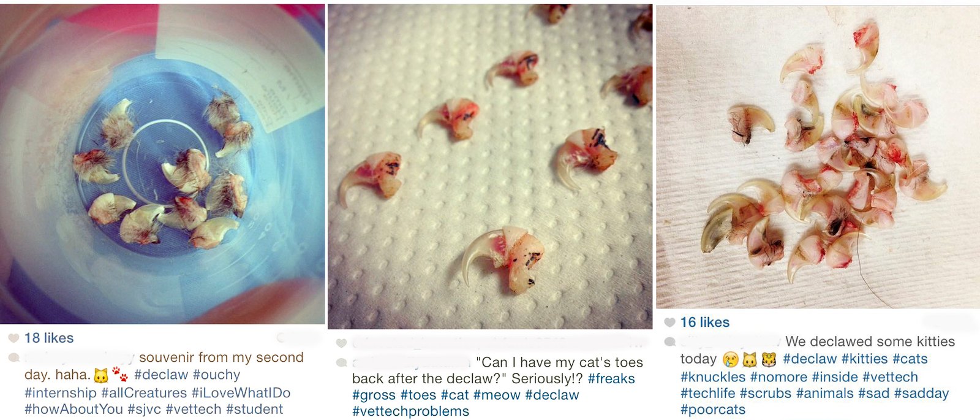Open the right photo with pile of claws

[818, 157]
